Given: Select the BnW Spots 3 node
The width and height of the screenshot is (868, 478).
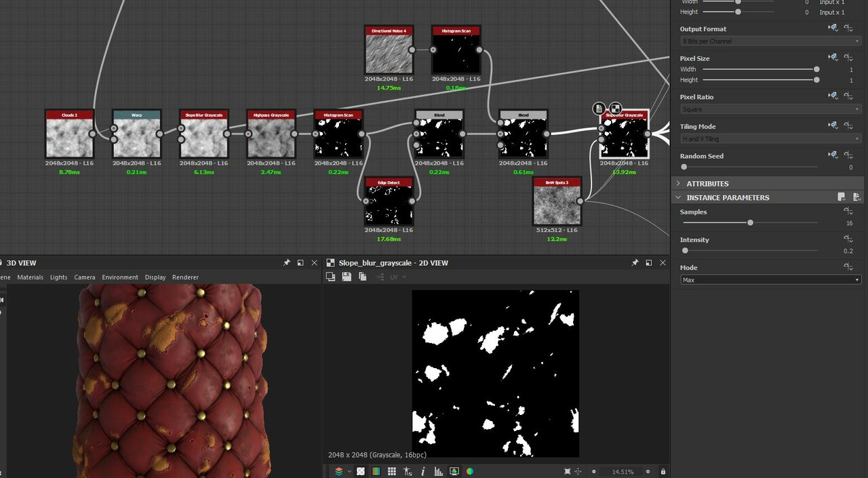Looking at the screenshot, I should point(557,201).
